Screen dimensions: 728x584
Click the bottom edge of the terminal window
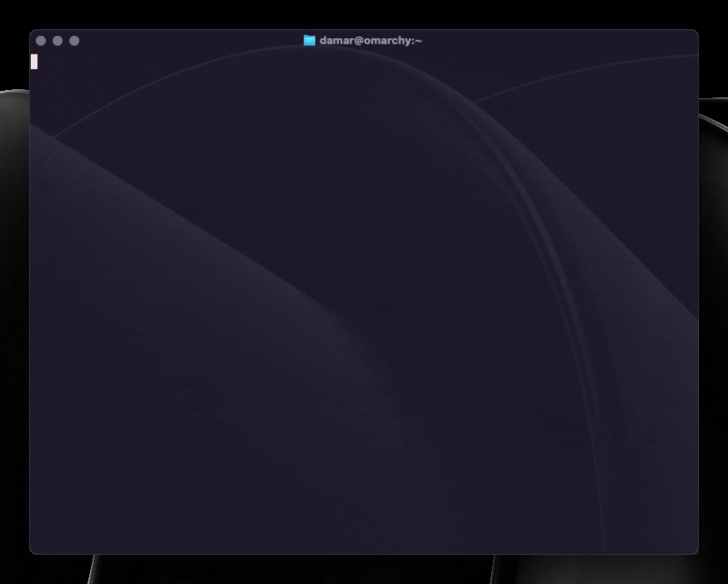click(364, 553)
